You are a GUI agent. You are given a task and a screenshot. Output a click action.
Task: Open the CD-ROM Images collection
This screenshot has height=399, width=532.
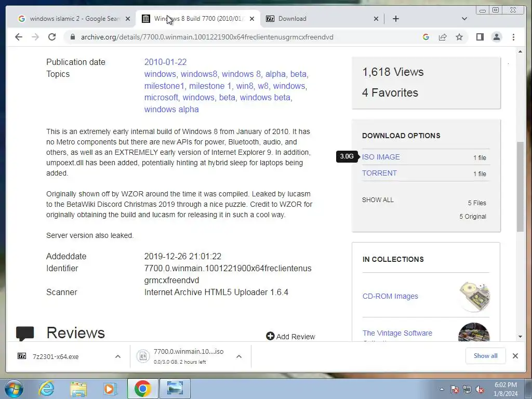tap(390, 296)
